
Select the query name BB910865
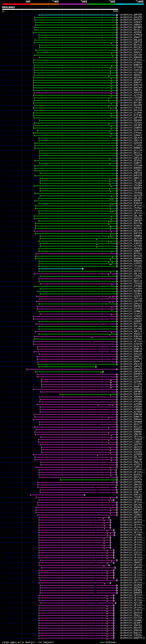pyautogui.click(x=8, y=7)
